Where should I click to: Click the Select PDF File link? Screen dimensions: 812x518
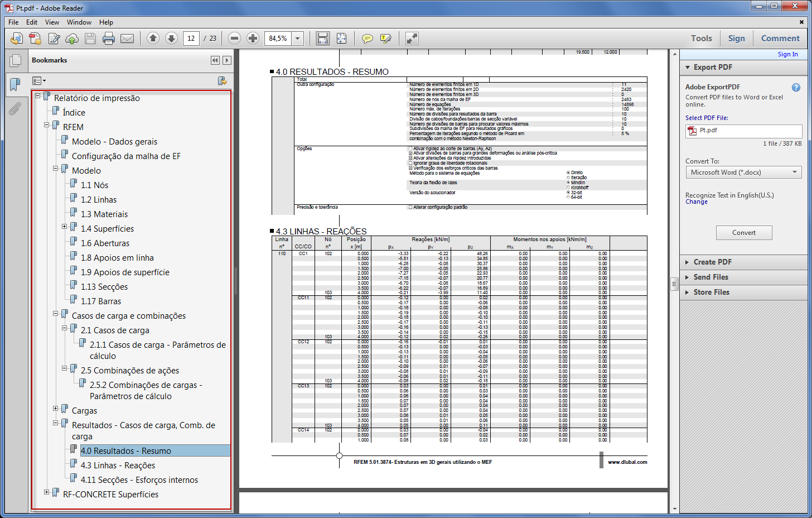point(707,118)
